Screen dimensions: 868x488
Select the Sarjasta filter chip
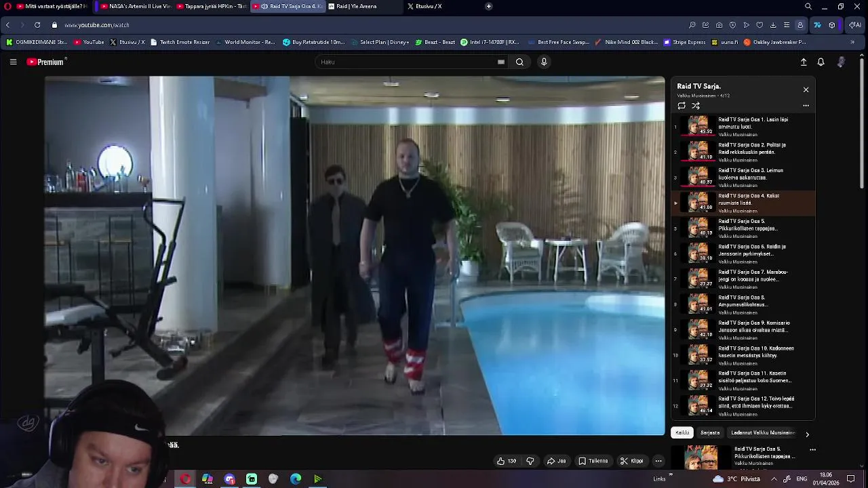point(710,432)
